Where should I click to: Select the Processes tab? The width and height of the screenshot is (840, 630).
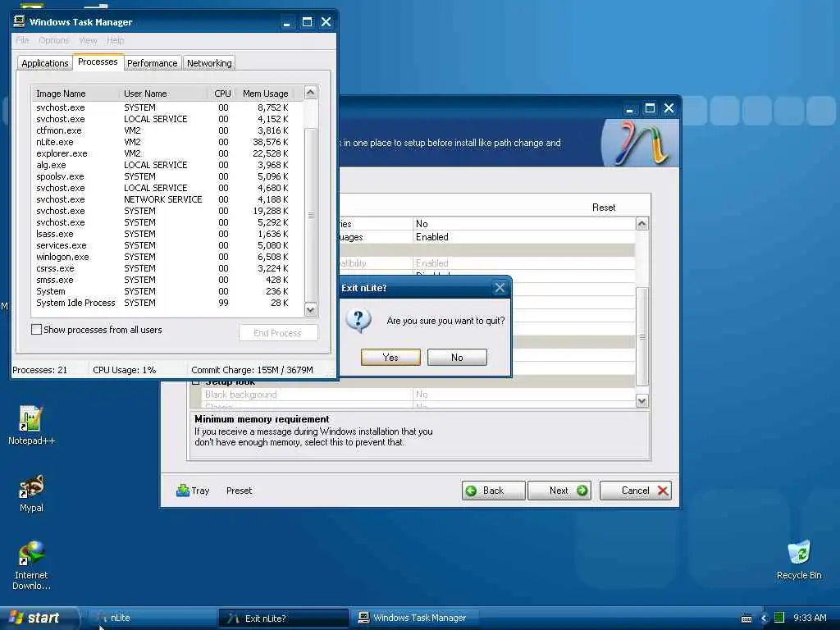point(98,62)
